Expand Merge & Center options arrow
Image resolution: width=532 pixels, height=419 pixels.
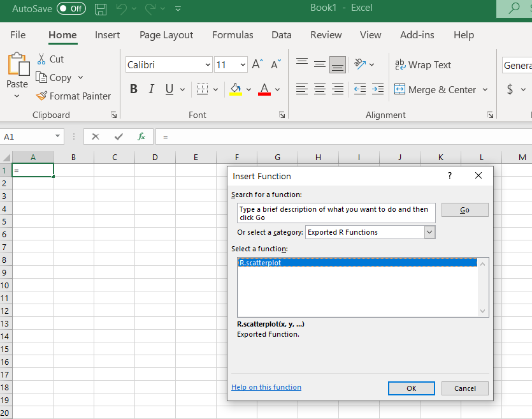coord(485,90)
